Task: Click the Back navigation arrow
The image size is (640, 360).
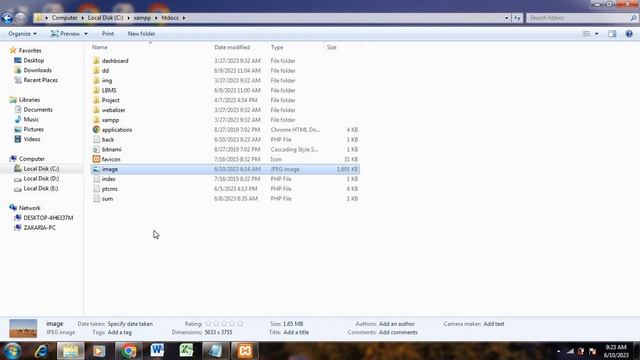Action: click(7, 18)
